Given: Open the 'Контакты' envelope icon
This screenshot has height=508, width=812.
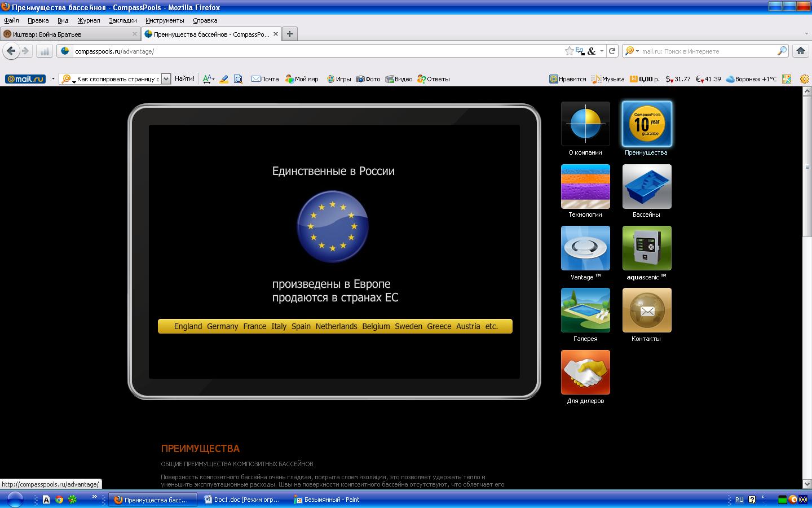Looking at the screenshot, I should click(x=647, y=310).
